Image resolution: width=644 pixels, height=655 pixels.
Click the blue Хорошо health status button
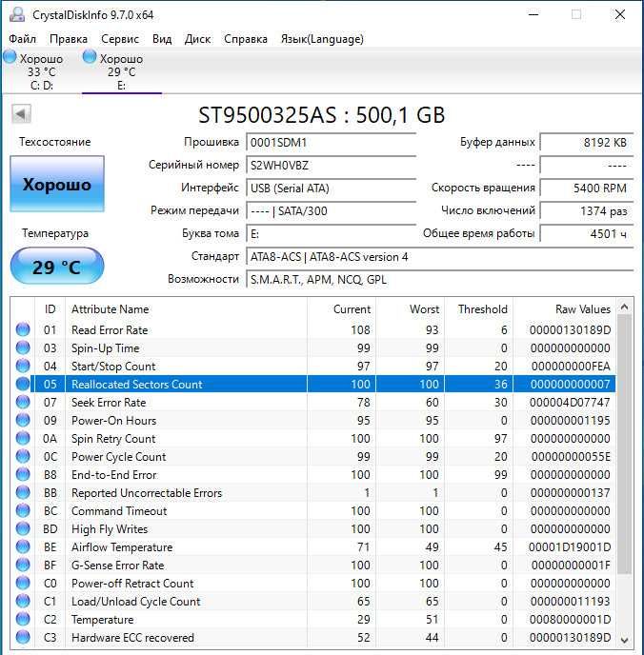(57, 184)
